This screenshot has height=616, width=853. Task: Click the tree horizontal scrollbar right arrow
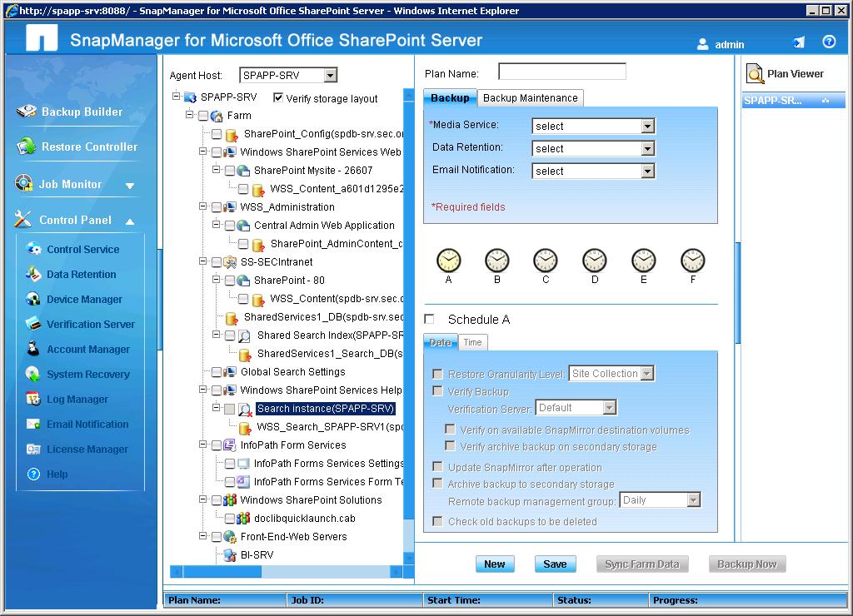[x=396, y=571]
